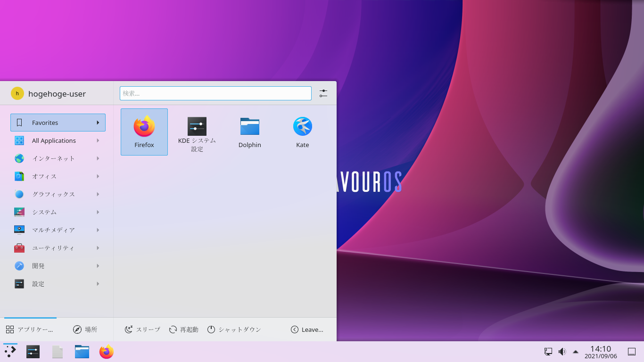
Task: Launch Firefox from the Favorites grid
Action: coord(144,132)
